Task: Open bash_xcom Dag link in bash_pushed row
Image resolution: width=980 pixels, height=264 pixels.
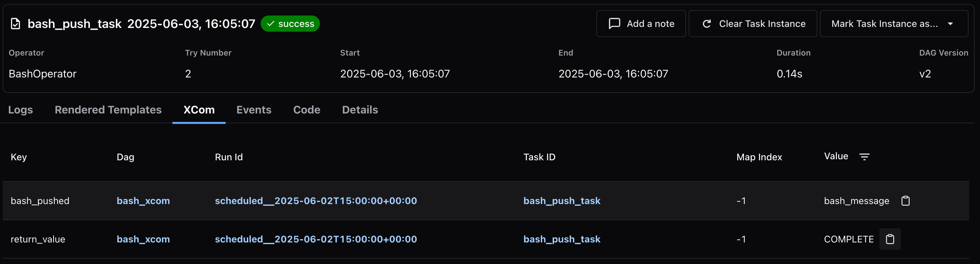Action: pyautogui.click(x=143, y=200)
